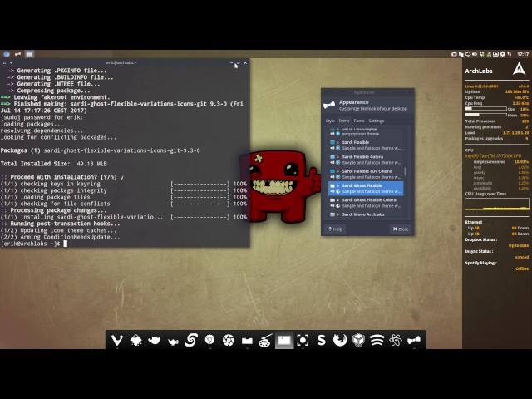The image size is (532, 399).
Task: Select the Sardi Flexible icon theme
Action: (x=366, y=145)
